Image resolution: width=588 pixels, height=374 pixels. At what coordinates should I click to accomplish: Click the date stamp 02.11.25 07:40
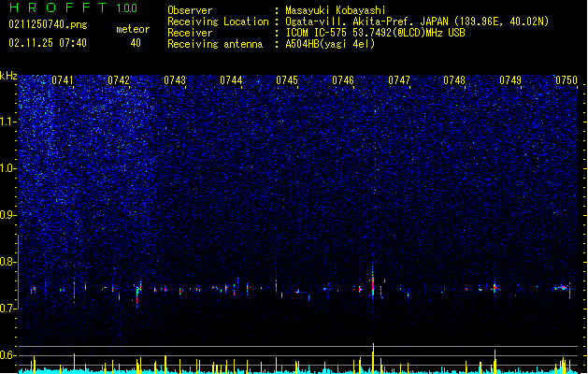point(48,43)
